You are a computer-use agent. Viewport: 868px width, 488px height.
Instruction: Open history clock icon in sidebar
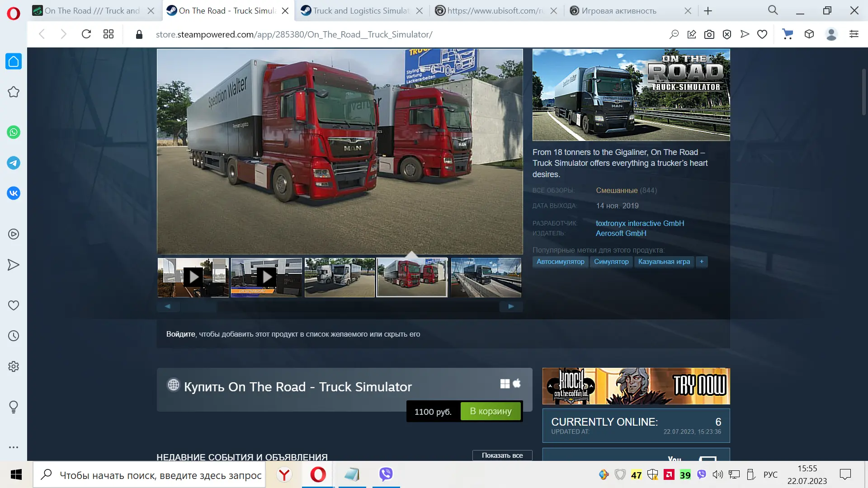tap(14, 336)
